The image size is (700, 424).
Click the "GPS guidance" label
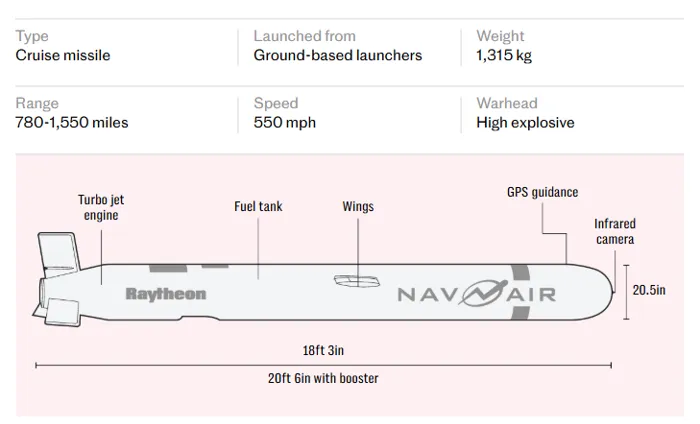click(x=542, y=192)
